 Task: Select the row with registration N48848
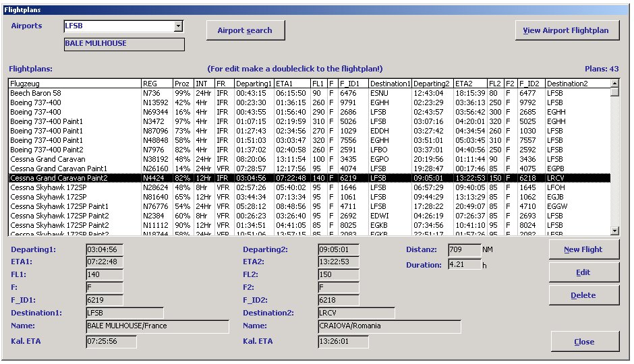click(310, 140)
